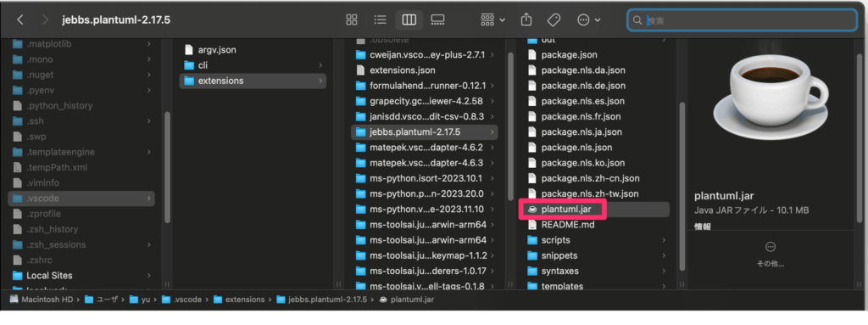Open the ms-python.isort-2023.10.1 folder
This screenshot has height=325, width=868.
[x=425, y=178]
